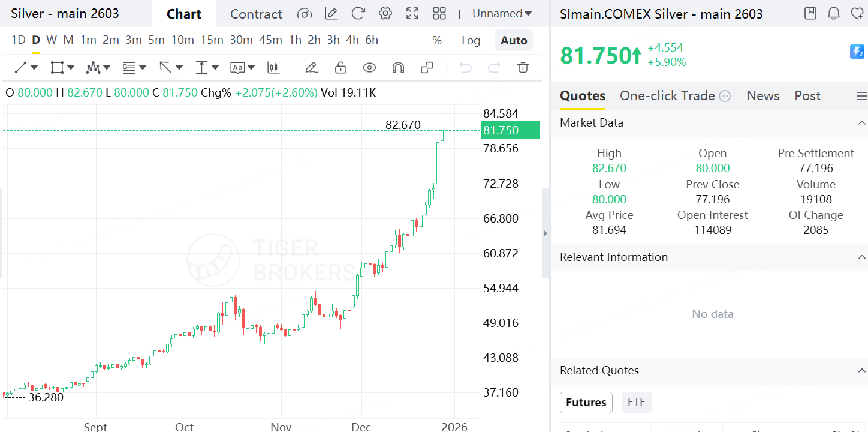Select the price range measure tool
This screenshot has height=432, width=868.
pyautogui.click(x=201, y=68)
